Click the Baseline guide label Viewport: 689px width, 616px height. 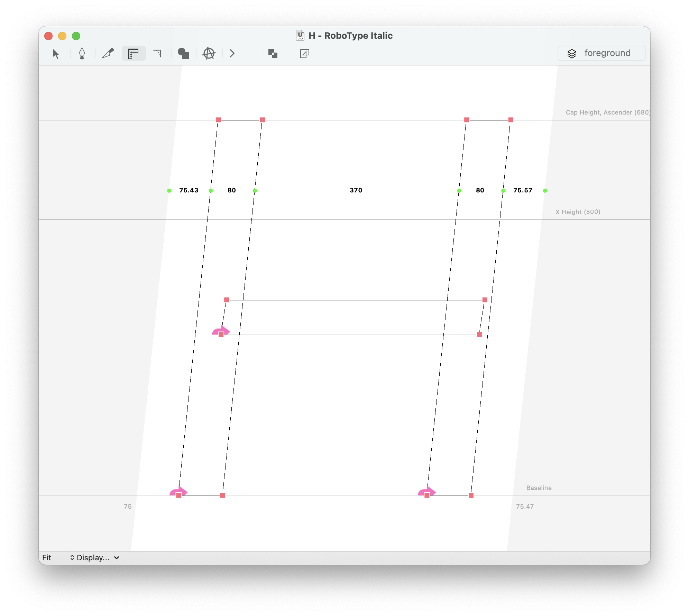pos(539,488)
